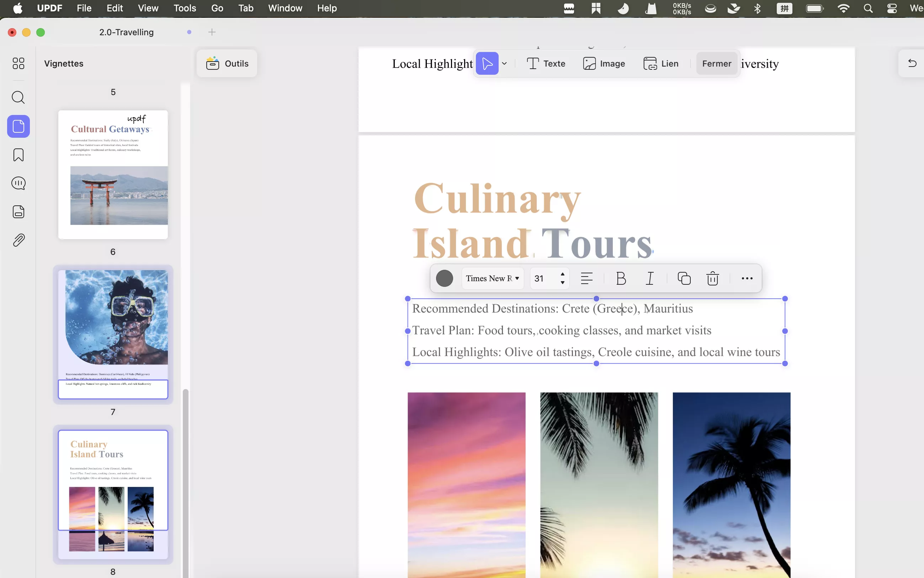924x578 pixels.
Task: Delete the selected text block
Action: 713,278
